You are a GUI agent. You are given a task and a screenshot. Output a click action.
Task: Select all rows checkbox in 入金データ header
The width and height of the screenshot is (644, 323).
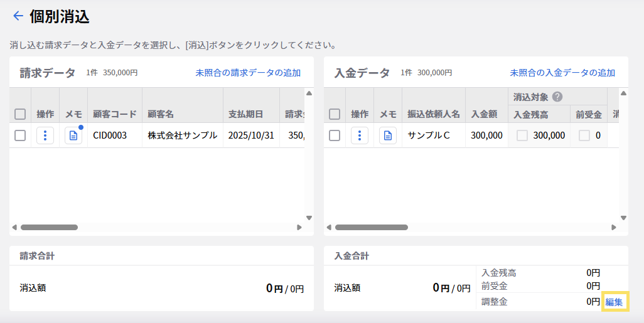335,114
